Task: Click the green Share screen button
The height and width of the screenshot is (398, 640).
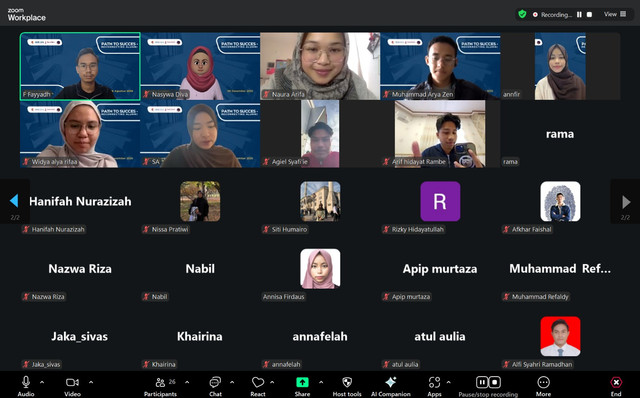Action: 302,382
